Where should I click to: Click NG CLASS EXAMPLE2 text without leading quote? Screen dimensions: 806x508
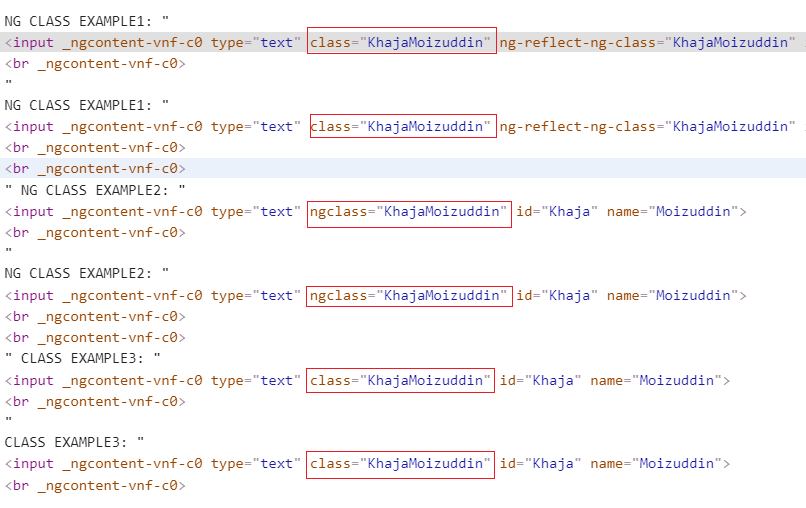pyautogui.click(x=86, y=273)
